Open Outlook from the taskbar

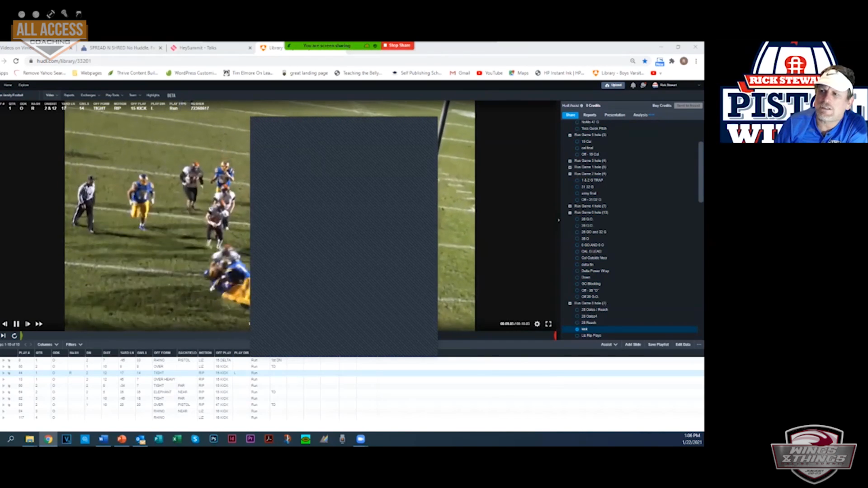(x=140, y=439)
